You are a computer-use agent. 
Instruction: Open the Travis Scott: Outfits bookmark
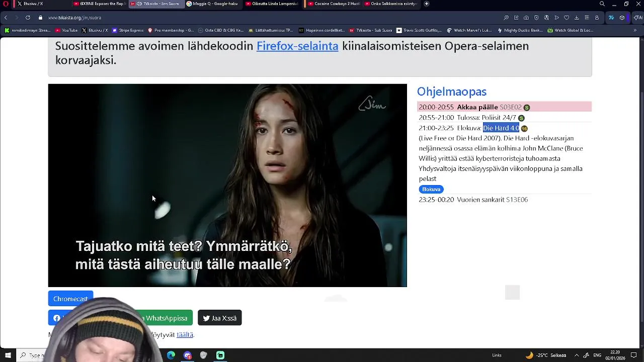[x=419, y=30]
